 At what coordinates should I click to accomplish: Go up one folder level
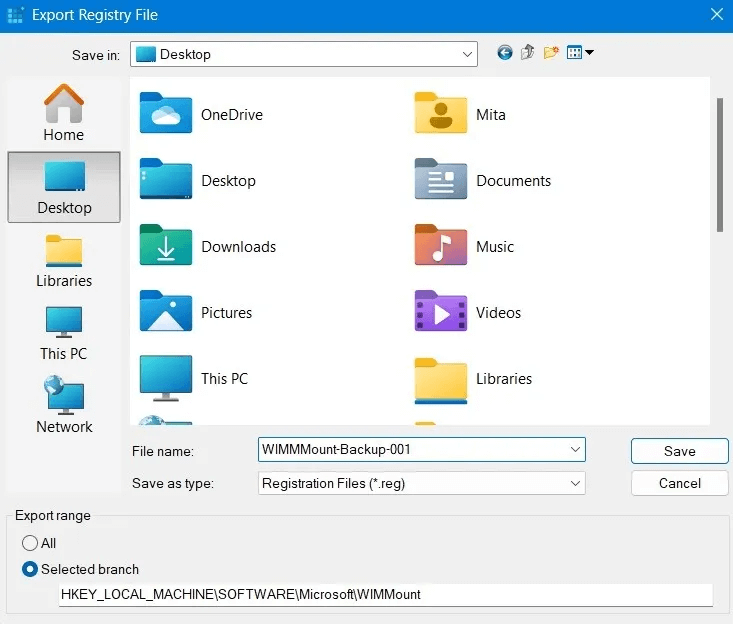527,52
